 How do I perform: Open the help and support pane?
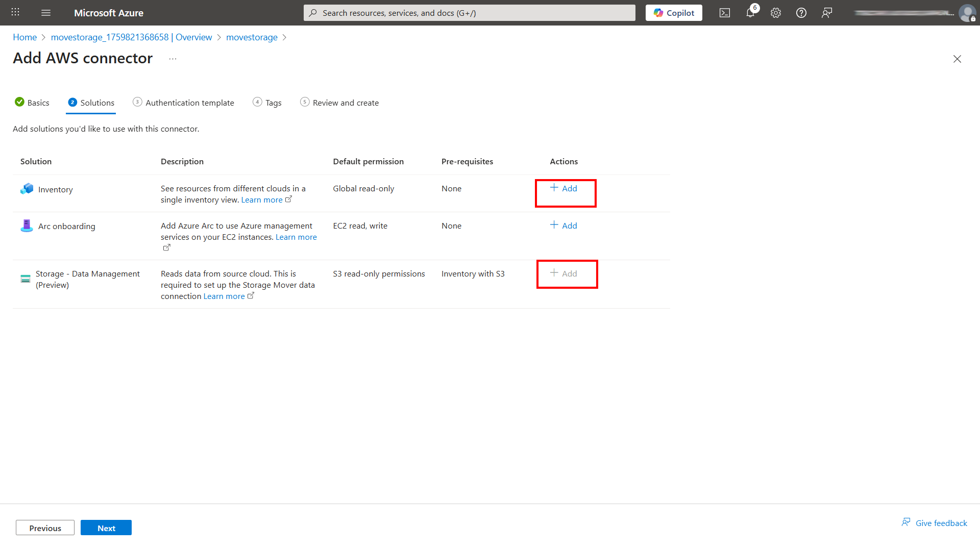[x=801, y=13]
